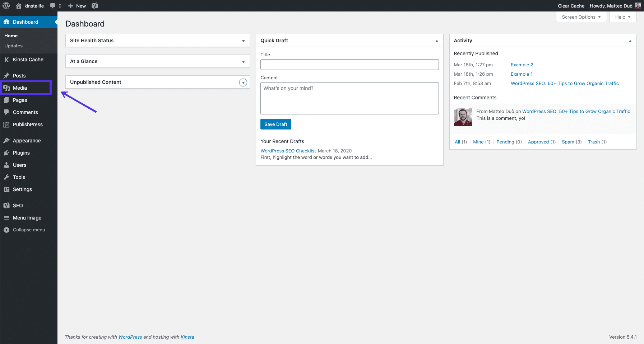644x344 pixels.
Task: Go to Updates in the Dashboard menu
Action: (x=13, y=46)
